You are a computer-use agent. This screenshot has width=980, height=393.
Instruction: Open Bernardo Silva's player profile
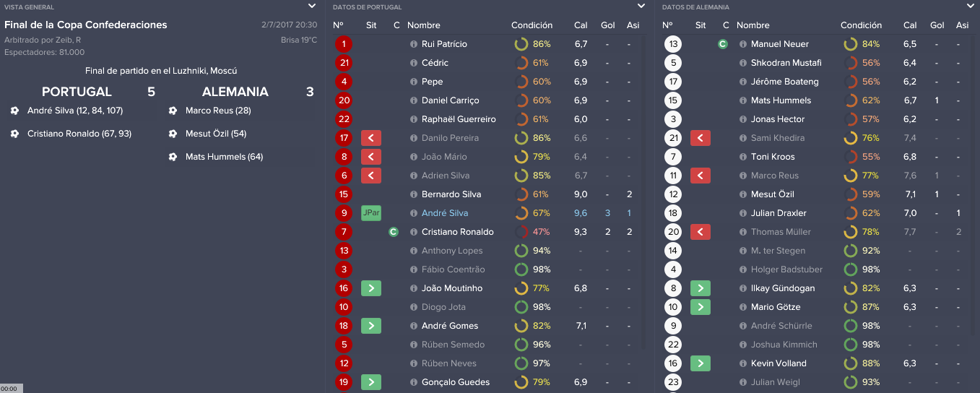[x=451, y=194]
